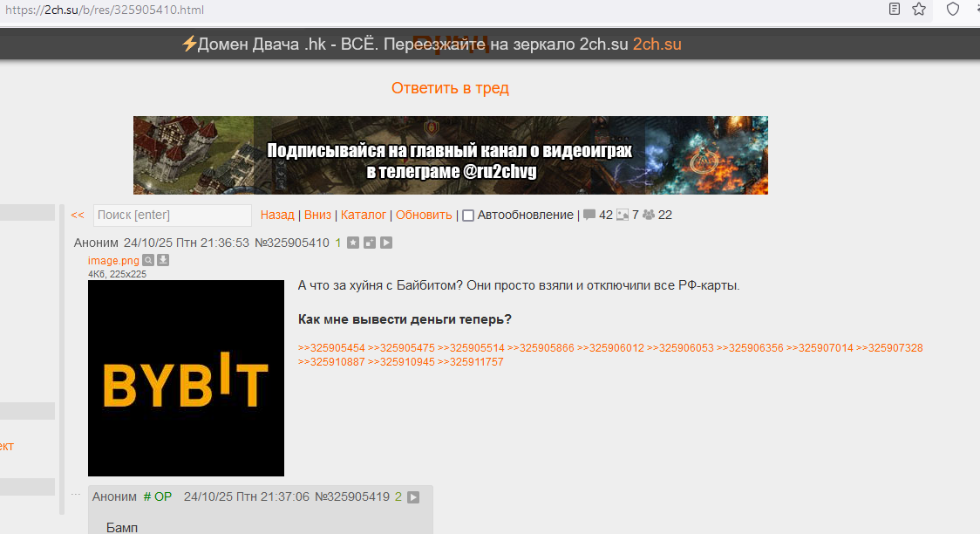Click post number №325905419

352,497
